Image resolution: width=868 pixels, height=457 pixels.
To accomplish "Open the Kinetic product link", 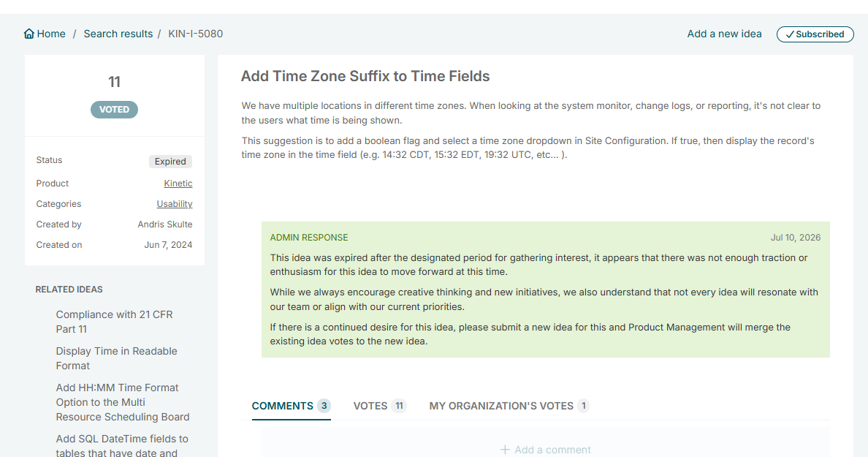I will 178,184.
